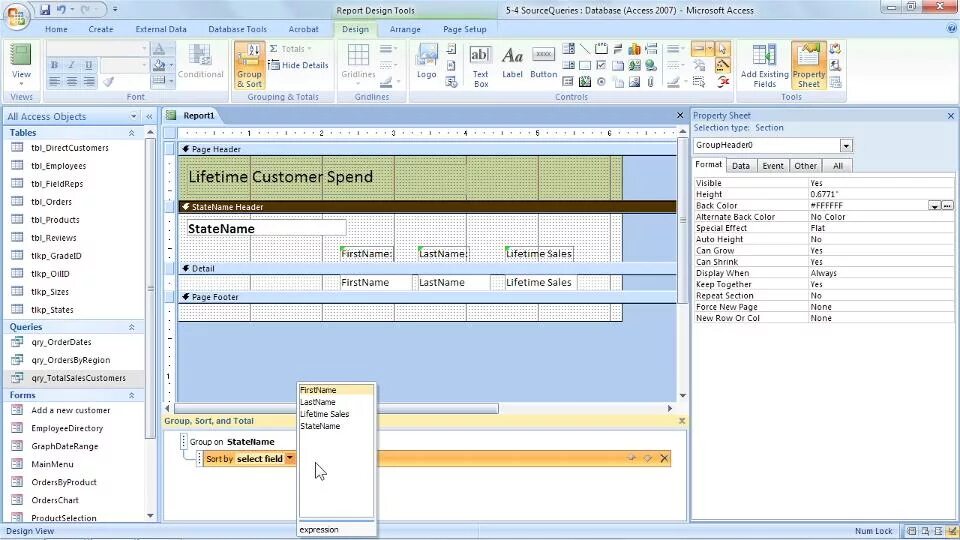Move the Sort by row up
Image resolution: width=960 pixels, height=540 pixels.
pyautogui.click(x=631, y=458)
